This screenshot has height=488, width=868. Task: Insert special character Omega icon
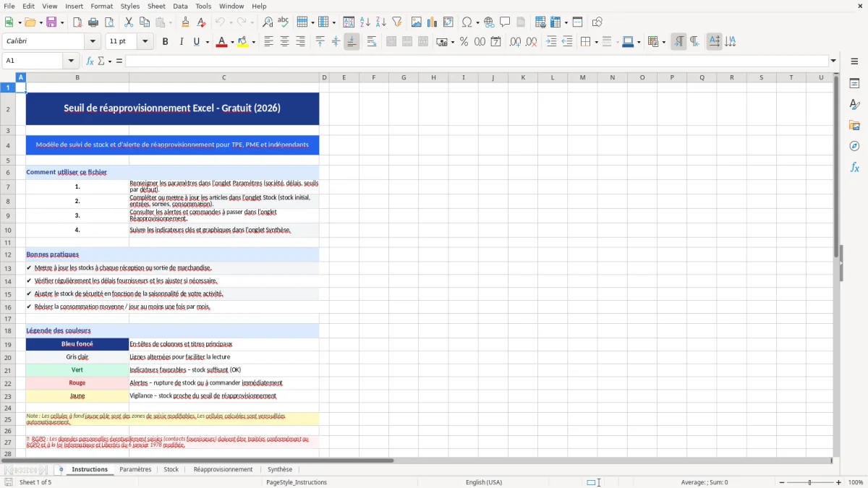pyautogui.click(x=467, y=22)
